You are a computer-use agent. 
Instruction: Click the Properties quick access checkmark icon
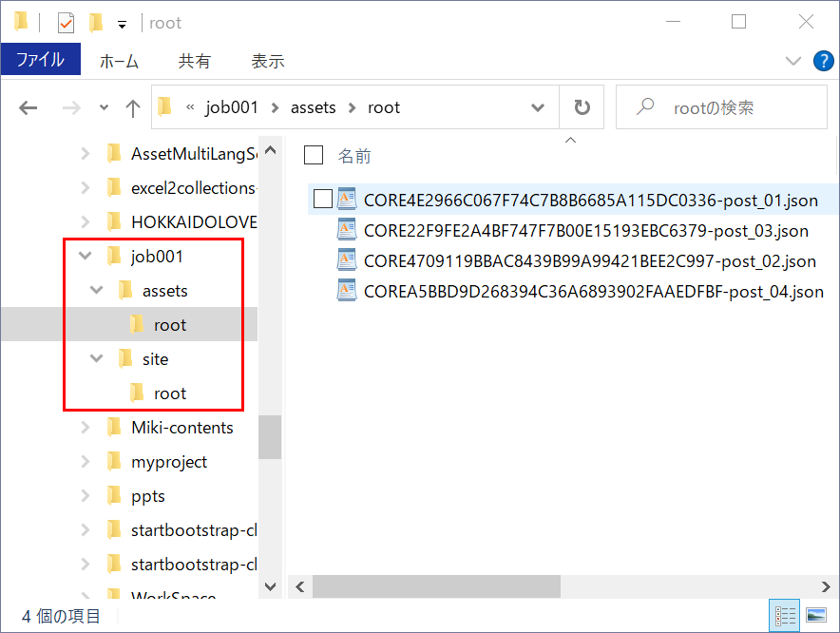coord(66,23)
